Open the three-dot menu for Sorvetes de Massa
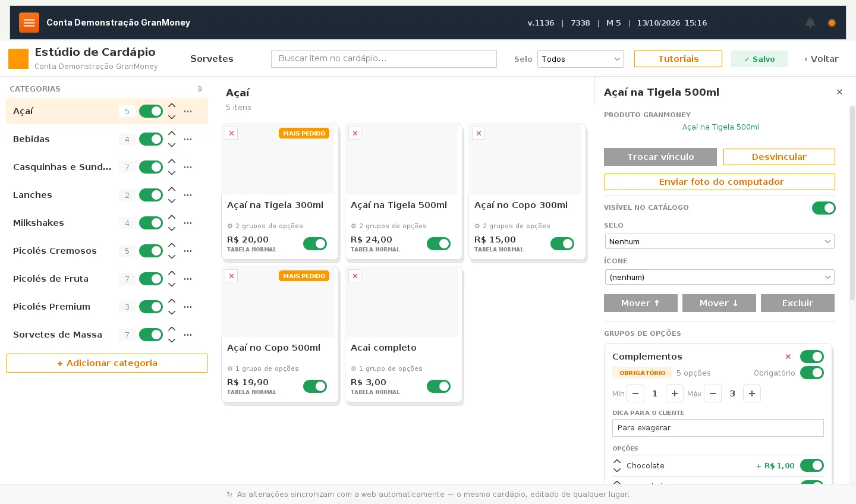This screenshot has height=504, width=856. pos(188,335)
